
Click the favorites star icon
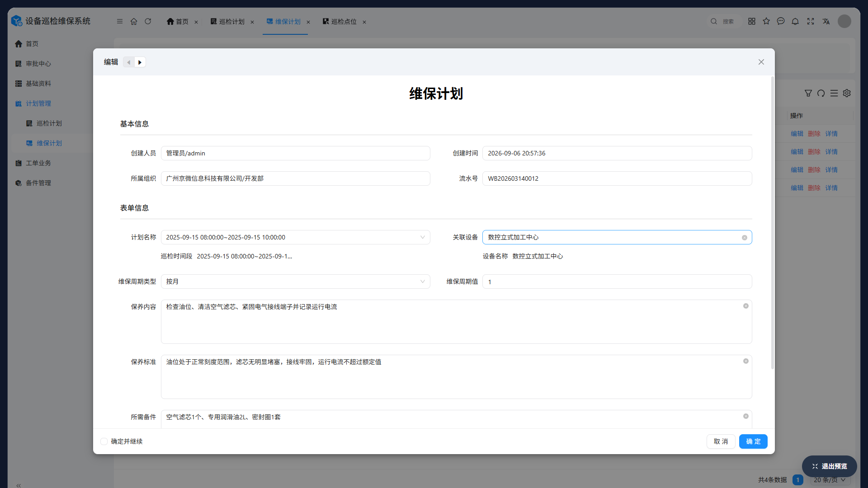click(x=766, y=21)
